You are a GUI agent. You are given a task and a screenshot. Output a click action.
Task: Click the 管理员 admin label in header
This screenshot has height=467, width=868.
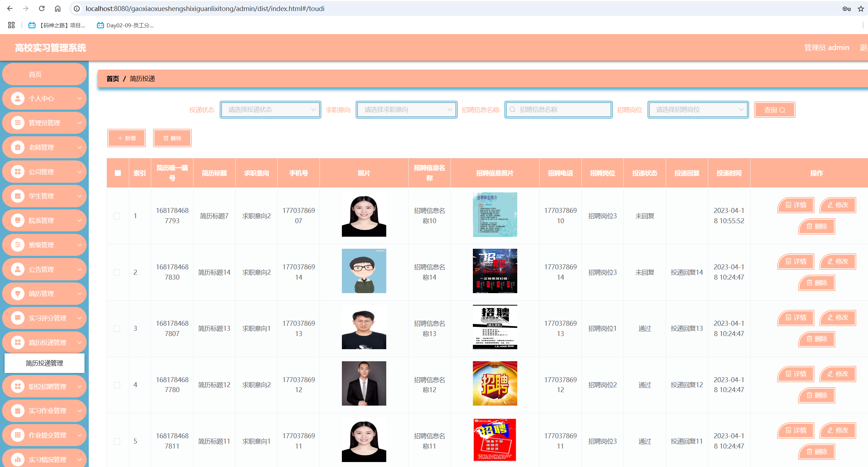pyautogui.click(x=826, y=48)
